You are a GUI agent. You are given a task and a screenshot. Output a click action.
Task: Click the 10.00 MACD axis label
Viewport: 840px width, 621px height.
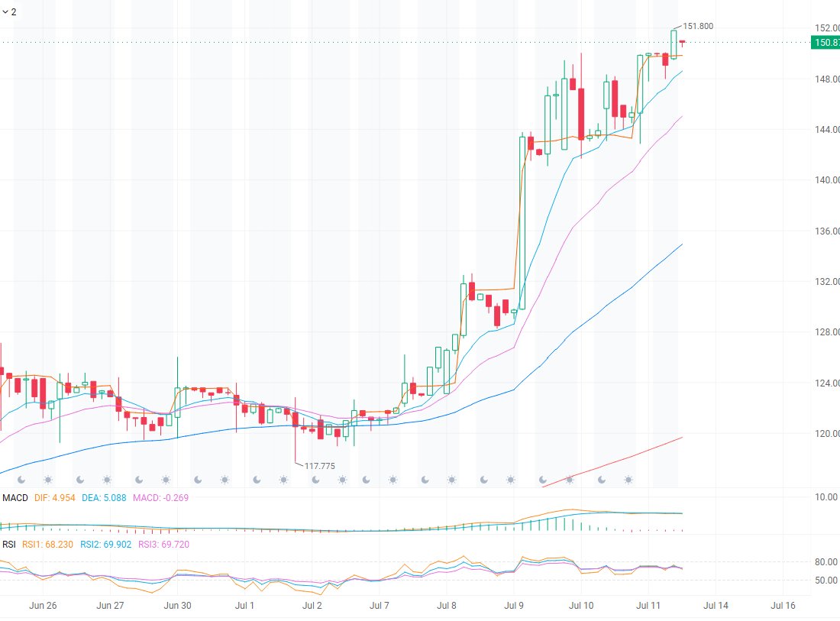point(826,497)
